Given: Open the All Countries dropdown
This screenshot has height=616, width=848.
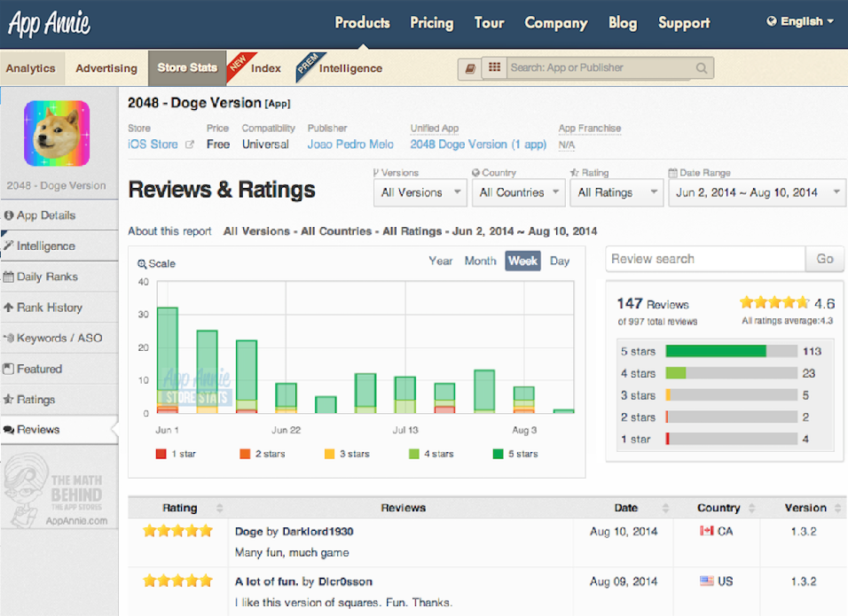Looking at the screenshot, I should (519, 193).
